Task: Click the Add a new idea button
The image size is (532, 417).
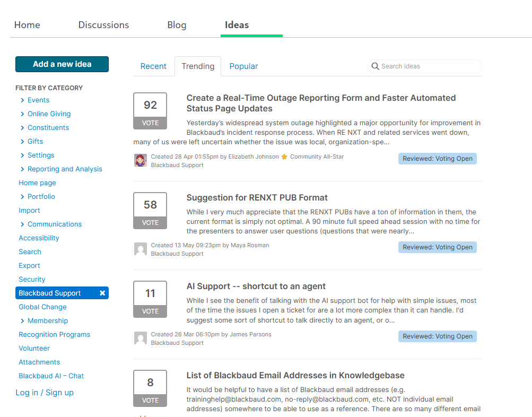Action: click(x=62, y=64)
